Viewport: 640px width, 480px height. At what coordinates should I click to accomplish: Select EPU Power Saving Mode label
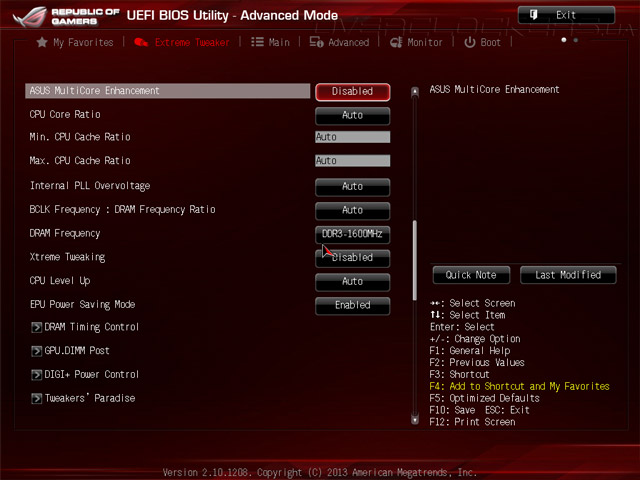[82, 304]
